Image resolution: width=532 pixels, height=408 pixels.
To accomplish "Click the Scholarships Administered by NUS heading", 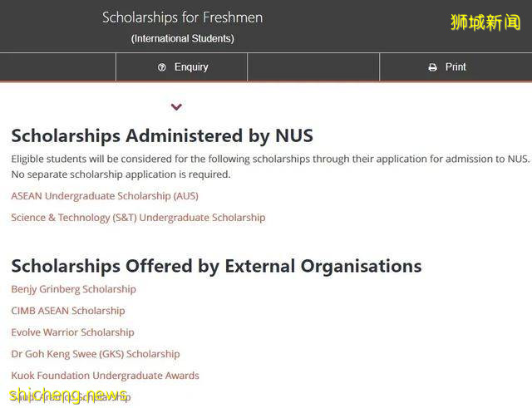I will point(162,135).
